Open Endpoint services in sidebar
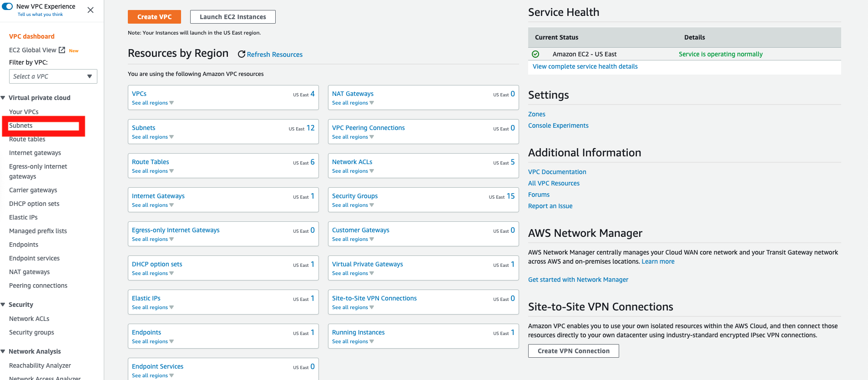The height and width of the screenshot is (380, 868). pyautogui.click(x=35, y=258)
